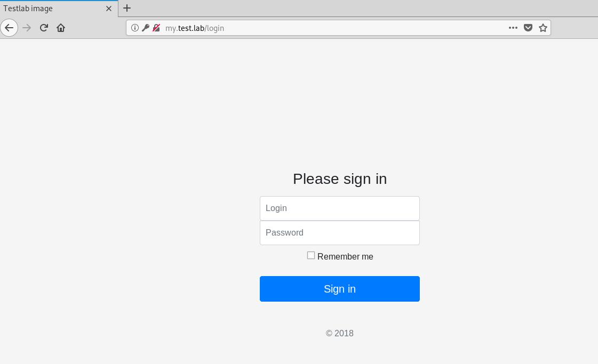Image resolution: width=598 pixels, height=364 pixels.
Task: Submit with the blue Sign in button
Action: [x=340, y=289]
